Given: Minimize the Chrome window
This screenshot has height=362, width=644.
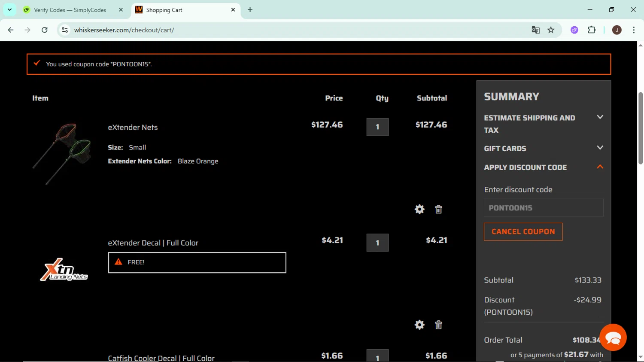Looking at the screenshot, I should pyautogui.click(x=590, y=9).
